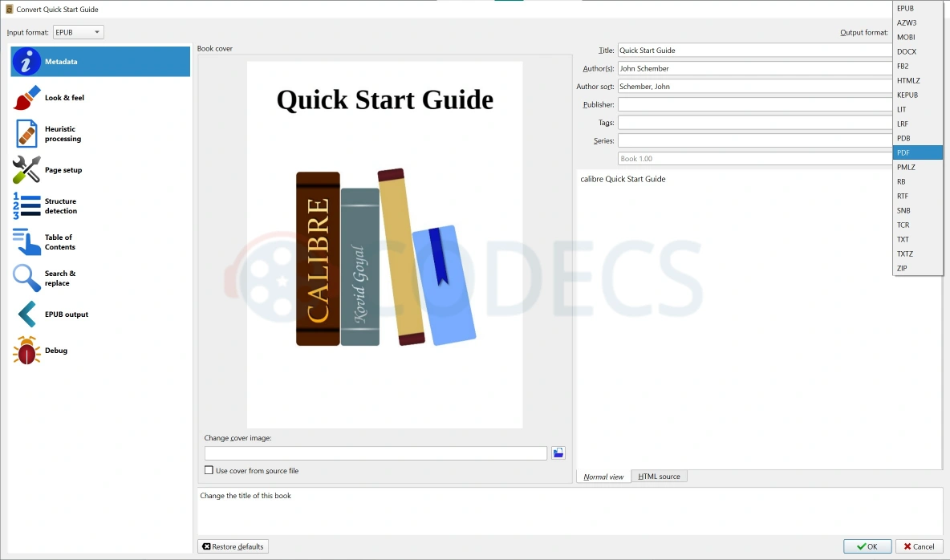Image resolution: width=950 pixels, height=560 pixels.
Task: Open the Debug section
Action: (100, 351)
